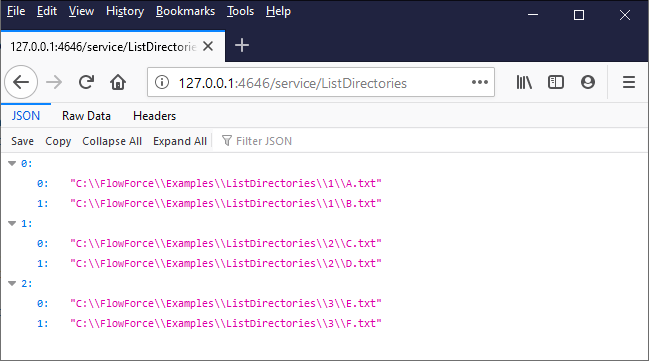The width and height of the screenshot is (649, 361).
Task: Open the Library bookmarks icon
Action: [524, 82]
